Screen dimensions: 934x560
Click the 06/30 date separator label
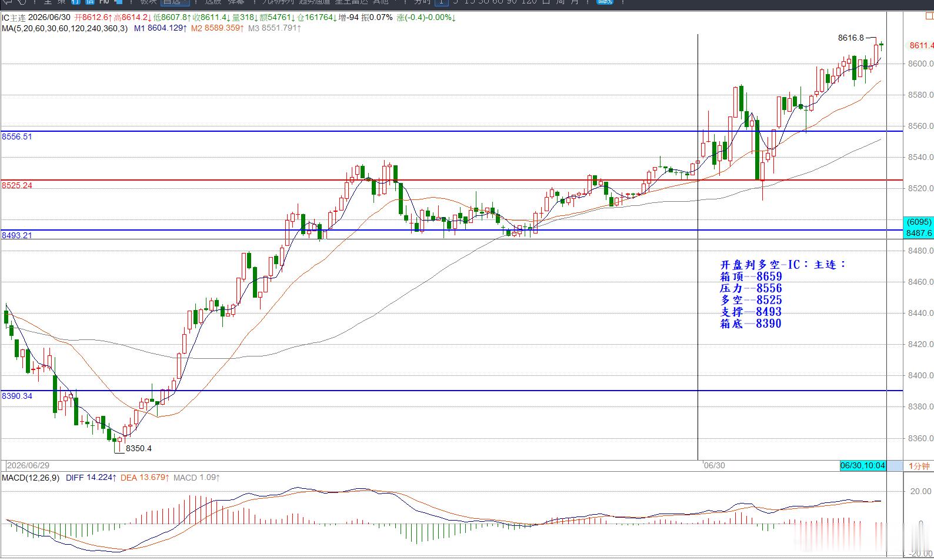pyautogui.click(x=715, y=465)
